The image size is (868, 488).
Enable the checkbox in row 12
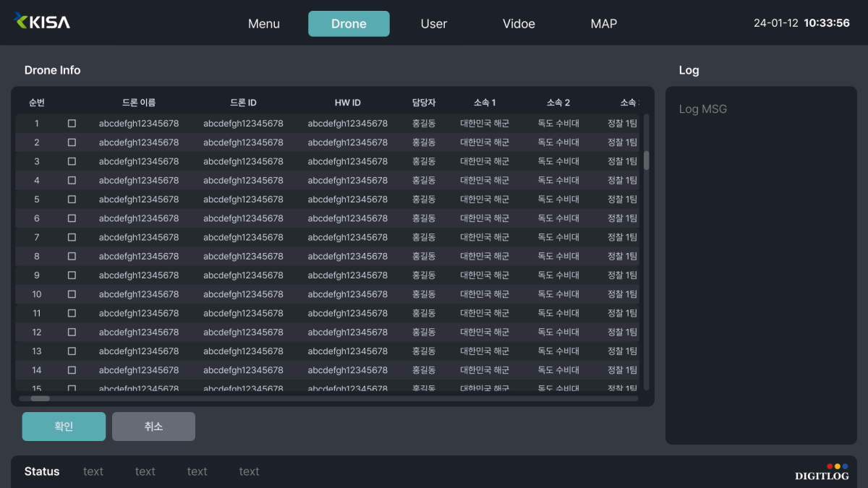[72, 333]
